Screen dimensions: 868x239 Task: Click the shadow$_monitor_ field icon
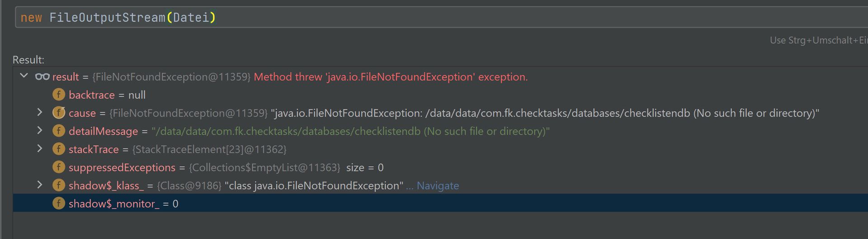[59, 203]
